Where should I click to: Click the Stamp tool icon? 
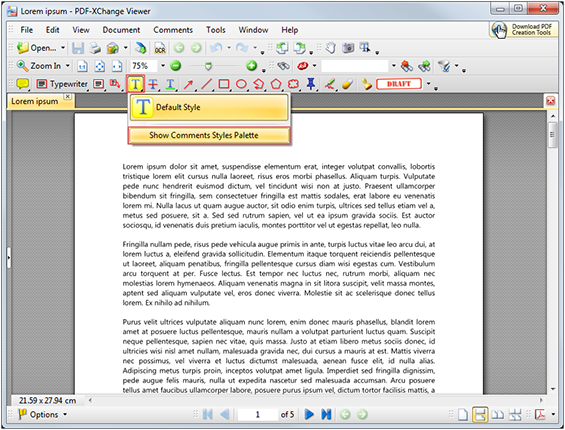(x=366, y=84)
